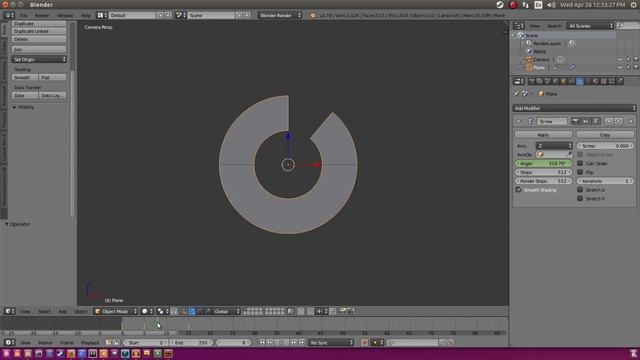This screenshot has height=360, width=640.
Task: Click the Smooth shading button
Action: click(25, 77)
